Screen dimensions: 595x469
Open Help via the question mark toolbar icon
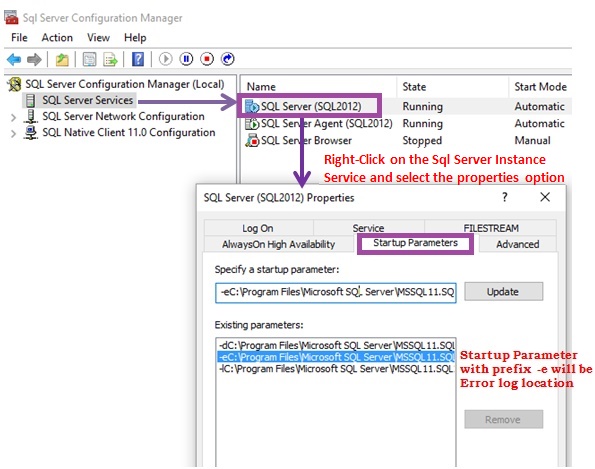(138, 59)
